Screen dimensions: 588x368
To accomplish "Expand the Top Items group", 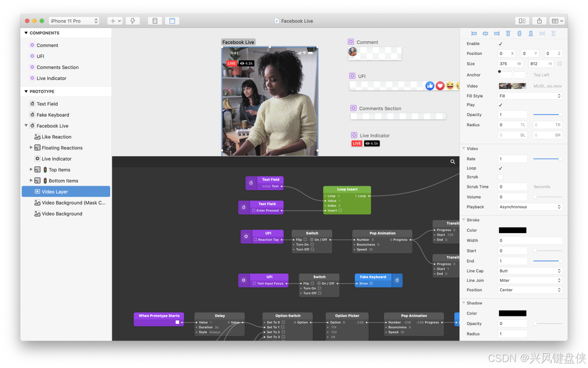I will [31, 170].
